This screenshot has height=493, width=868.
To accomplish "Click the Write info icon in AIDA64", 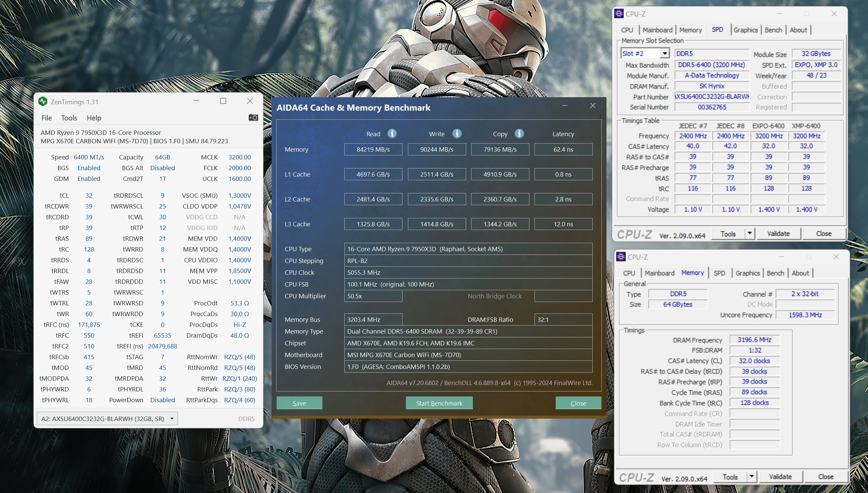I will [x=457, y=134].
